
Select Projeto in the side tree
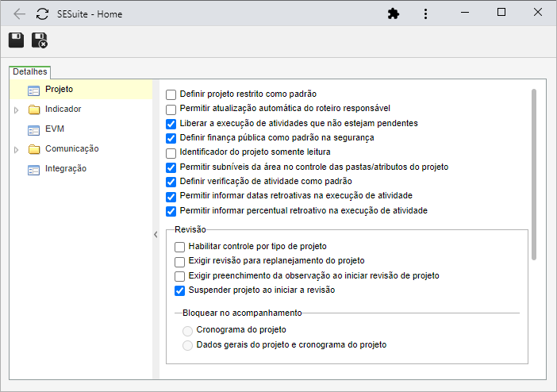click(x=59, y=89)
